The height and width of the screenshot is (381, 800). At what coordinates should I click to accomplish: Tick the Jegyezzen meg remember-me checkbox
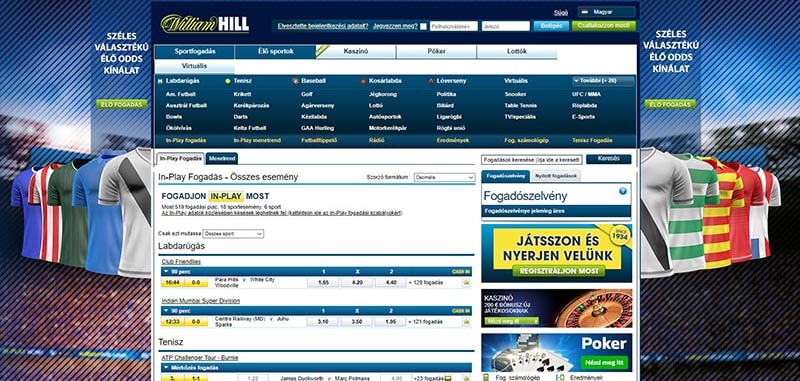click(423, 26)
